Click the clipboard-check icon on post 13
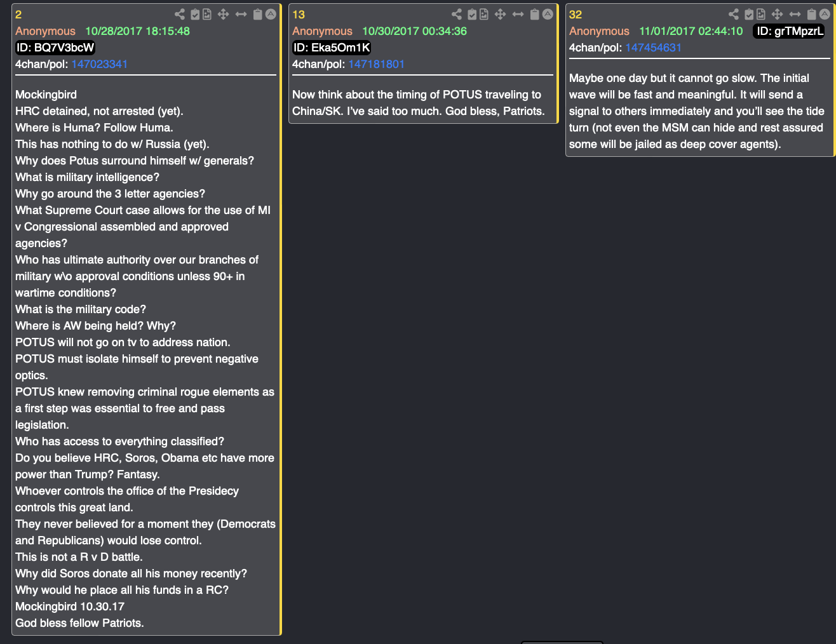 click(473, 14)
